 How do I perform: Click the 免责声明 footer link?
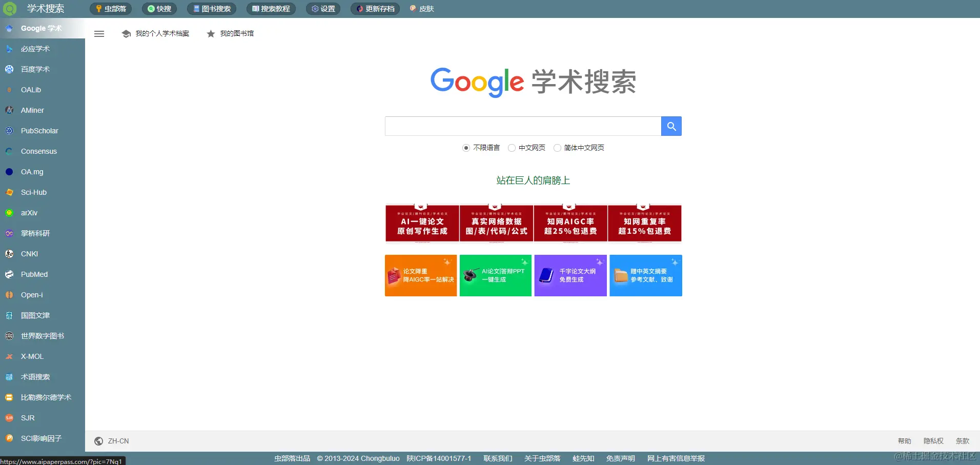620,458
